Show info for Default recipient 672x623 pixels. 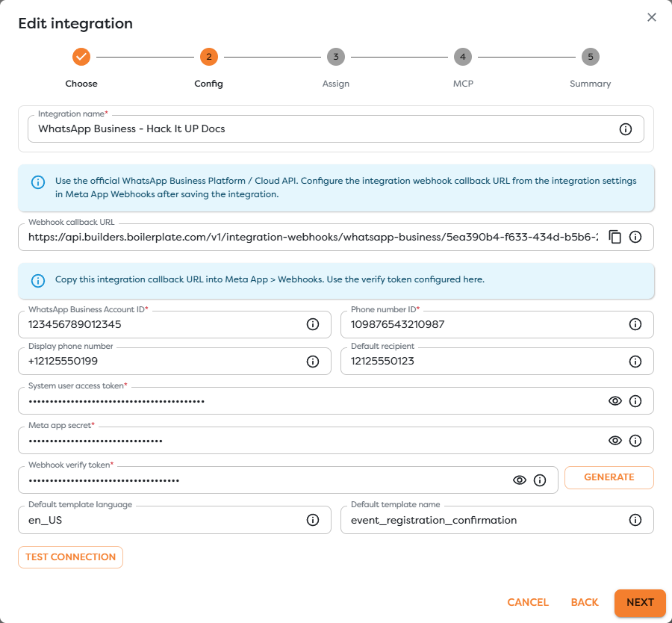pyautogui.click(x=635, y=362)
